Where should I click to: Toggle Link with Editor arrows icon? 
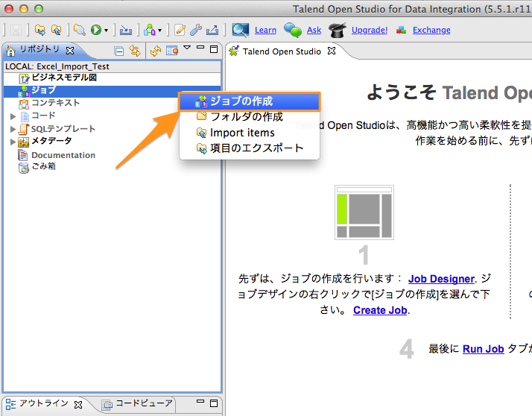point(135,51)
